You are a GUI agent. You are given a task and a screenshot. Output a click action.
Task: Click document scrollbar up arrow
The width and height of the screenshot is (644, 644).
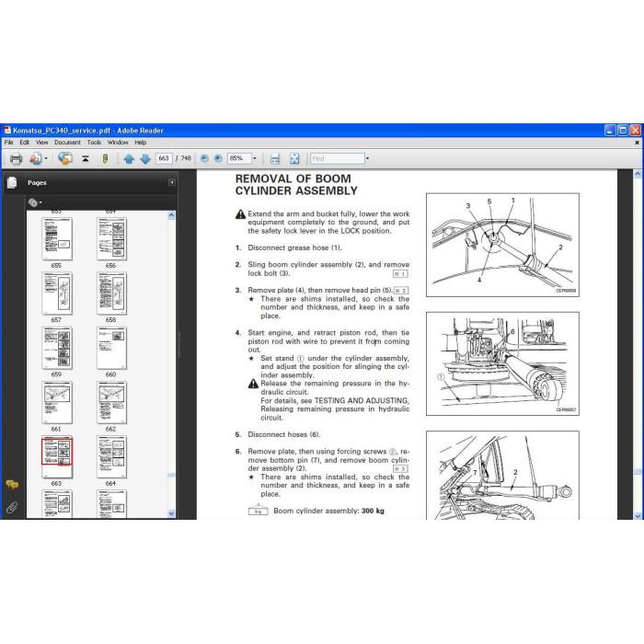[x=637, y=174]
